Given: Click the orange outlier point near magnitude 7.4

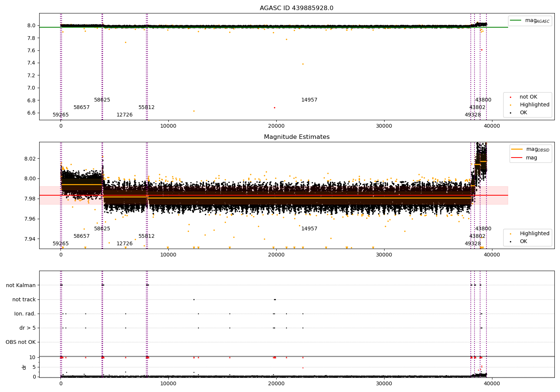Looking at the screenshot, I should point(303,64).
